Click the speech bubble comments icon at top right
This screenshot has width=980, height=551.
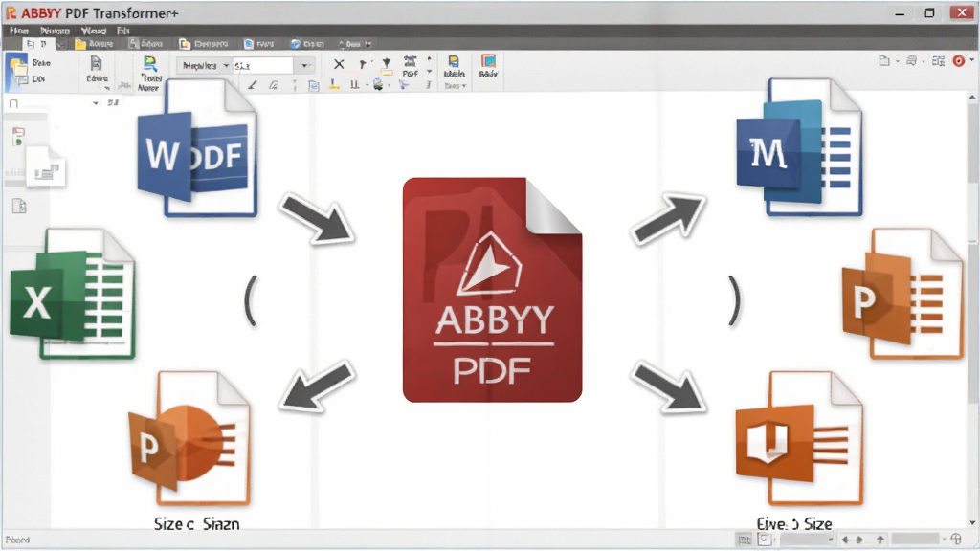tap(912, 60)
